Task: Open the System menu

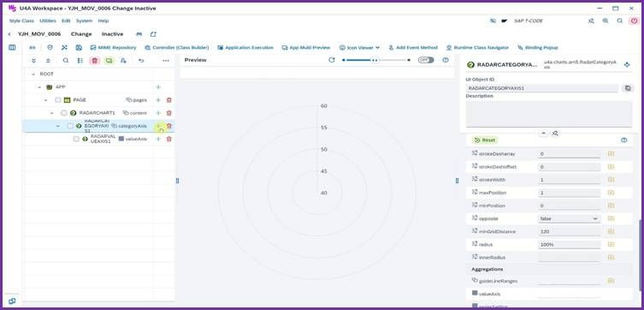Action: click(x=84, y=21)
